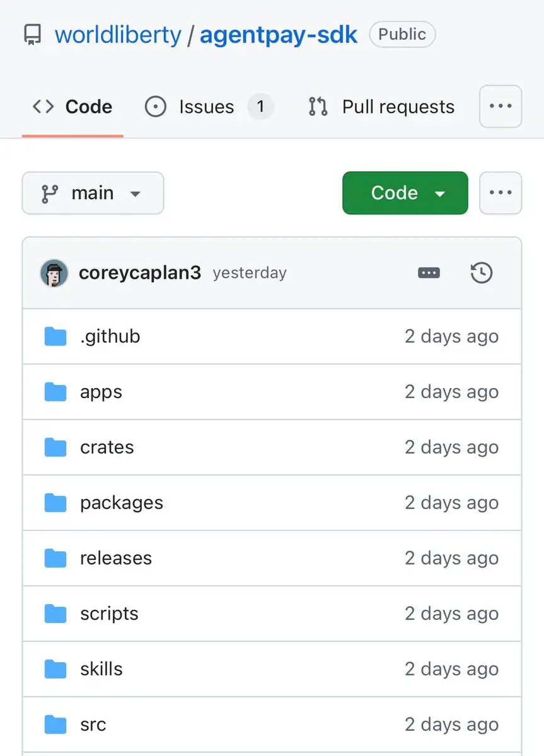Click the src row 2 days ago
Viewport: 544px width, 756px height.
(x=451, y=724)
